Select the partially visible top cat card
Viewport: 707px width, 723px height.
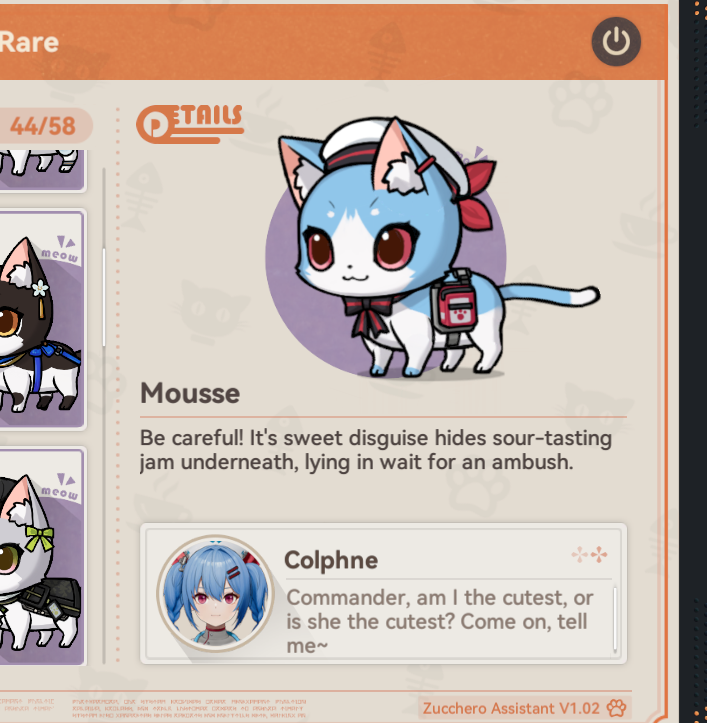tap(42, 170)
